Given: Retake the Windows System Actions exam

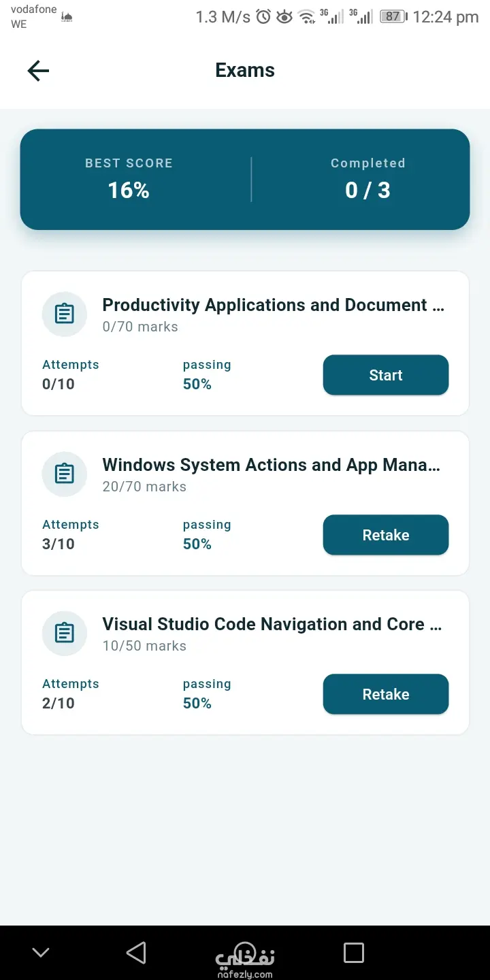Looking at the screenshot, I should pos(386,535).
